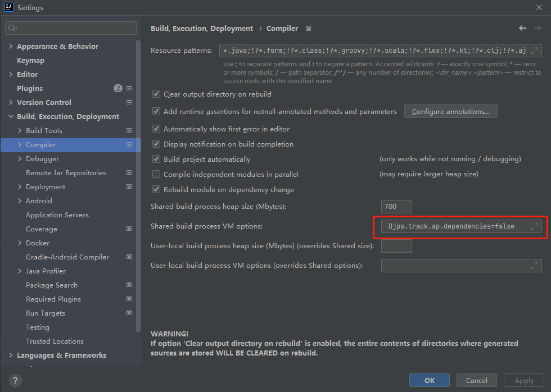This screenshot has height=392, width=551.
Task: Click project icon on Build Tools row
Action: point(129,130)
